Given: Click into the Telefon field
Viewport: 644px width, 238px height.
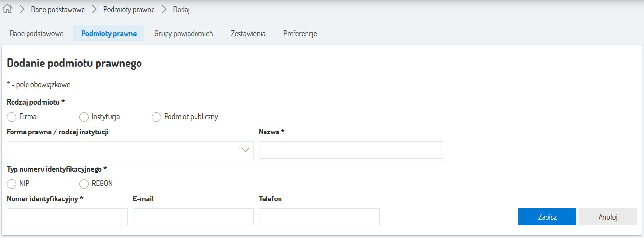Looking at the screenshot, I should pyautogui.click(x=319, y=217).
